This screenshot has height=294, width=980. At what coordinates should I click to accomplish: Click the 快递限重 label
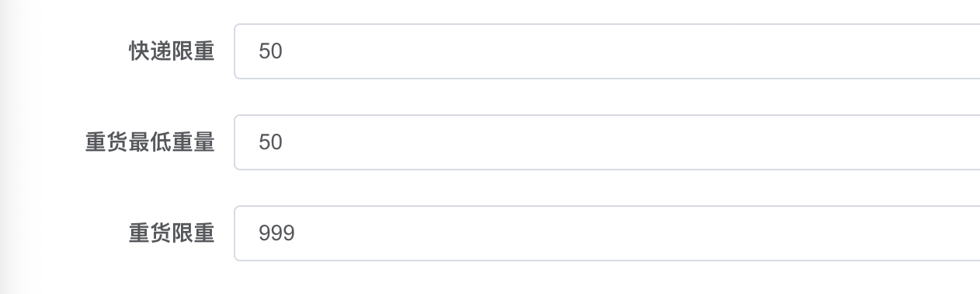(x=172, y=51)
